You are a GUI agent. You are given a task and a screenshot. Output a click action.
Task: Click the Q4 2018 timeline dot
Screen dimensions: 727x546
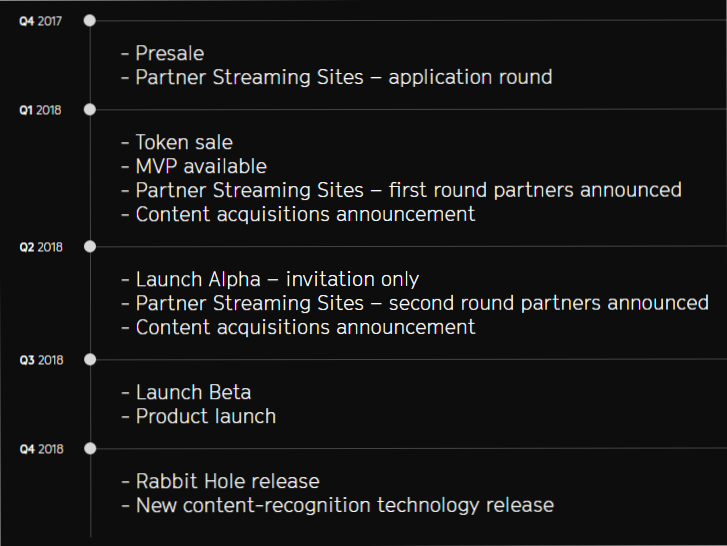pyautogui.click(x=90, y=449)
